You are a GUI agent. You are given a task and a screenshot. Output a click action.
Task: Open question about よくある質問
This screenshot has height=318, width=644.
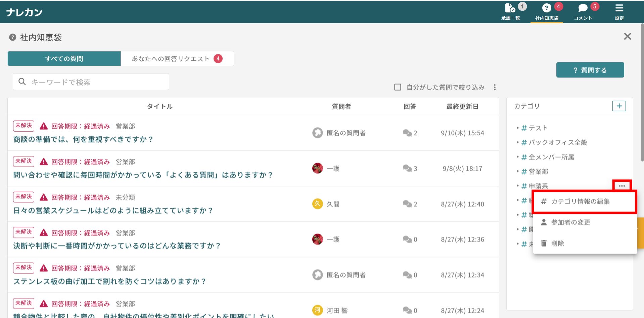pyautogui.click(x=143, y=175)
